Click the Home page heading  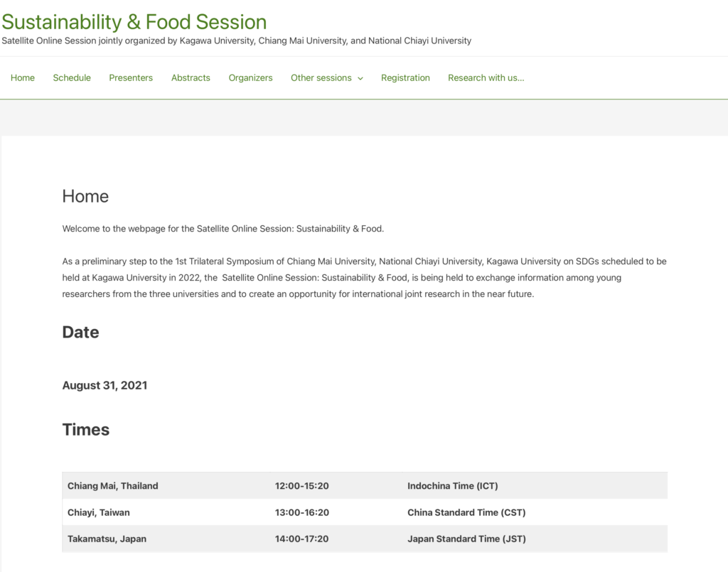click(85, 196)
